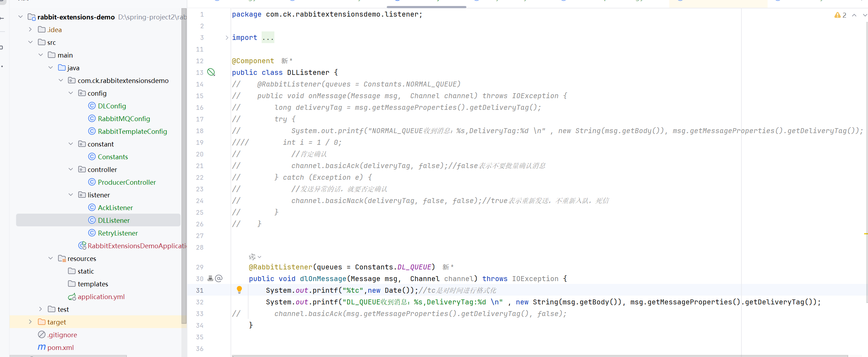
Task: Select the static folder
Action: [x=86, y=271]
